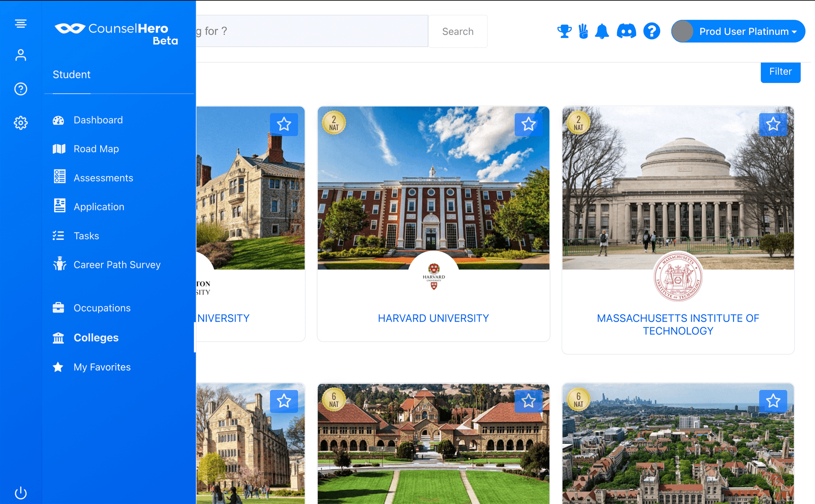
Task: Click the Harvard crest logo
Action: 433,276
